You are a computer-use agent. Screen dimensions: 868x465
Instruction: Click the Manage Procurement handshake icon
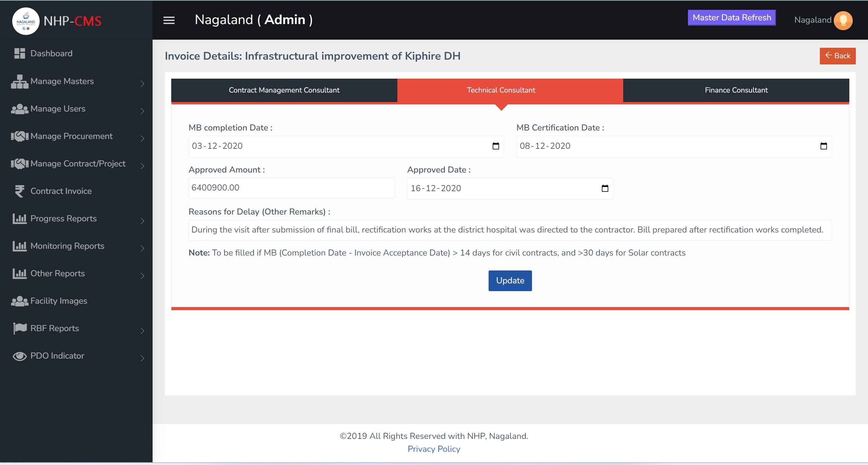click(x=20, y=136)
